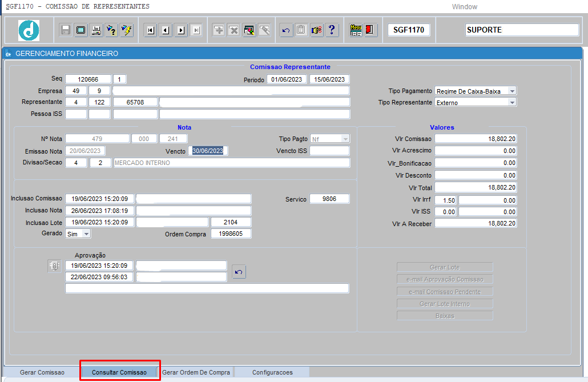Click the undo arrow next to approval dates
The image size is (588, 382).
coord(239,272)
